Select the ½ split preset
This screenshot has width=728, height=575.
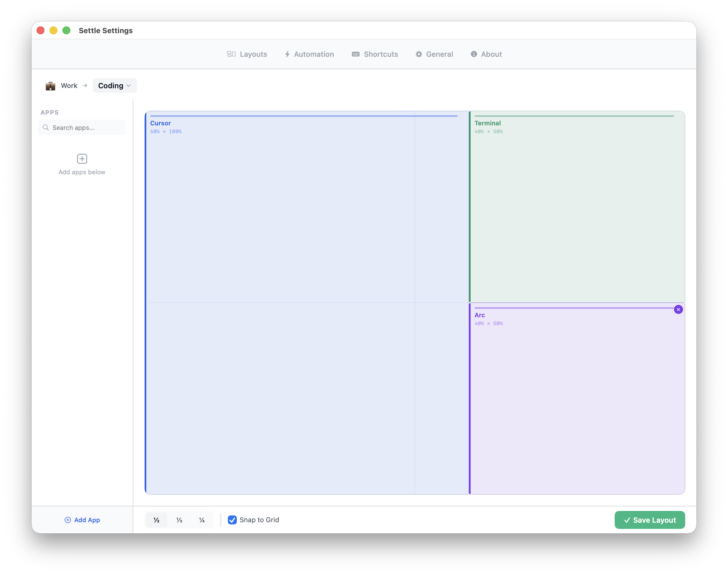click(x=156, y=520)
